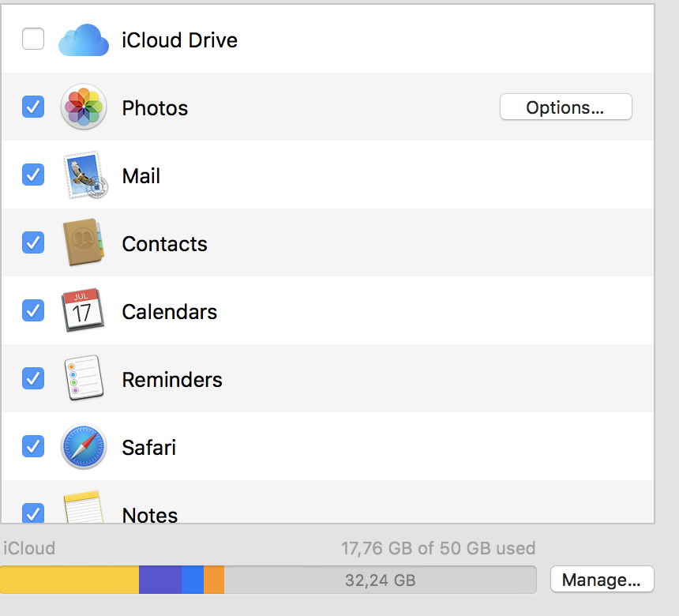
Task: Uncheck the Calendars checkbox
Action: coord(33,310)
